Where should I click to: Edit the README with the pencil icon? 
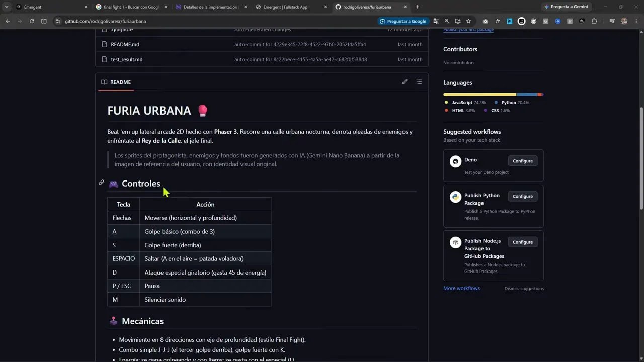(x=405, y=82)
